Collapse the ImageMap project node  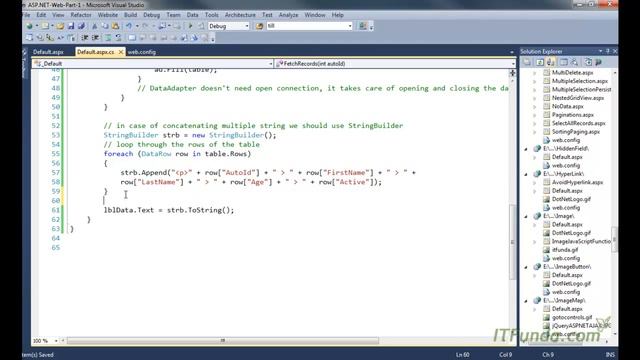pos(526,301)
